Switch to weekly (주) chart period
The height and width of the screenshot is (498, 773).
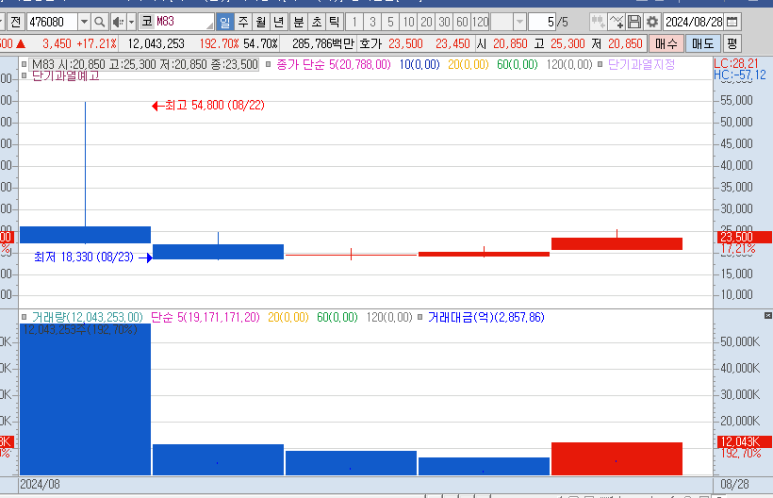coord(242,21)
